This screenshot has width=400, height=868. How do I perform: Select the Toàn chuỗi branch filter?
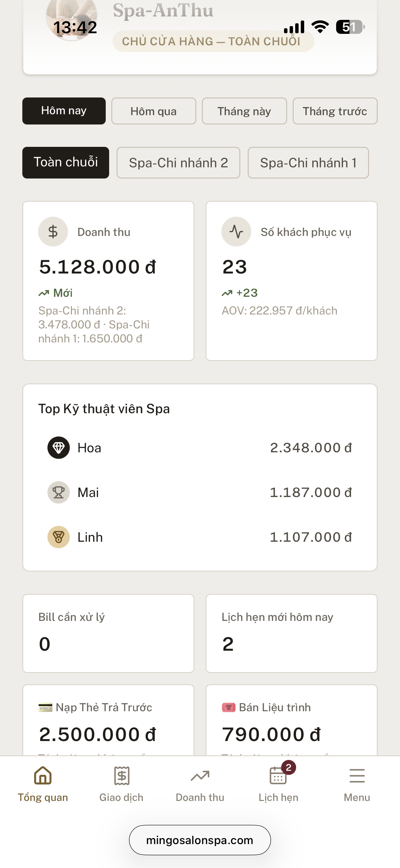coord(66,163)
